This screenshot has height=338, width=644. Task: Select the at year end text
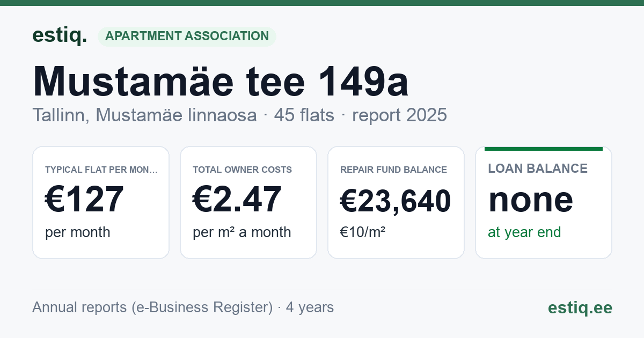point(524,232)
